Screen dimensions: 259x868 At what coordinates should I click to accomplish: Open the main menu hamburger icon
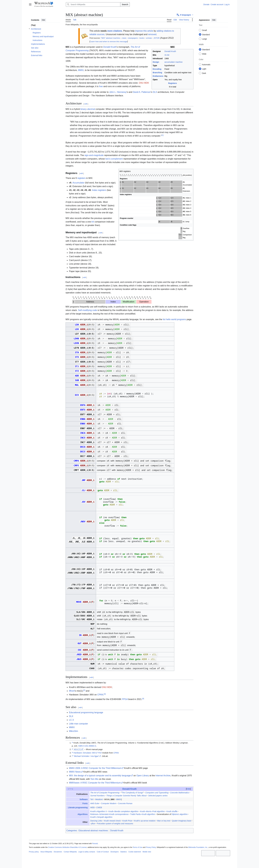pos(30,4)
